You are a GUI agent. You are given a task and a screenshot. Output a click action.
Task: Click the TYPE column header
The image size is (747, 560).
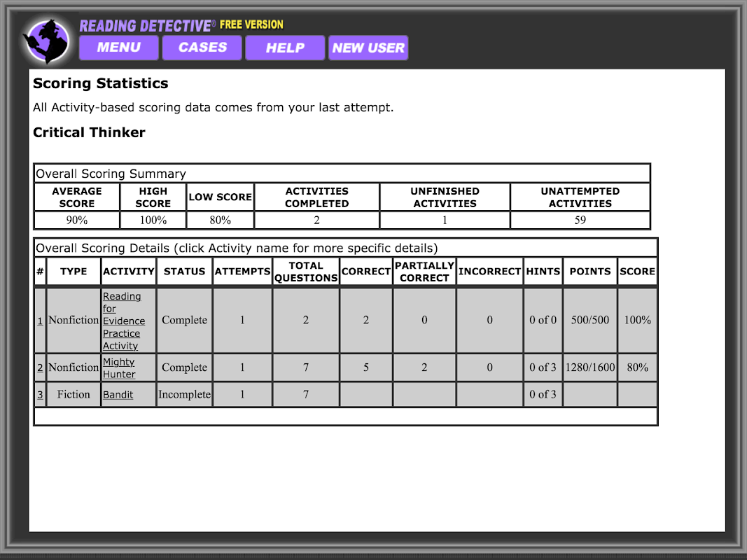pyautogui.click(x=74, y=272)
